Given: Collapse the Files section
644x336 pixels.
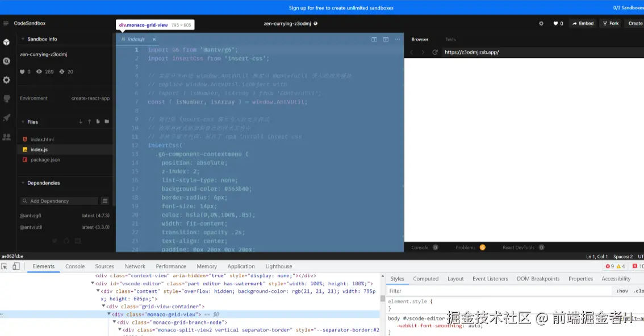Looking at the screenshot, I should [x=23, y=122].
